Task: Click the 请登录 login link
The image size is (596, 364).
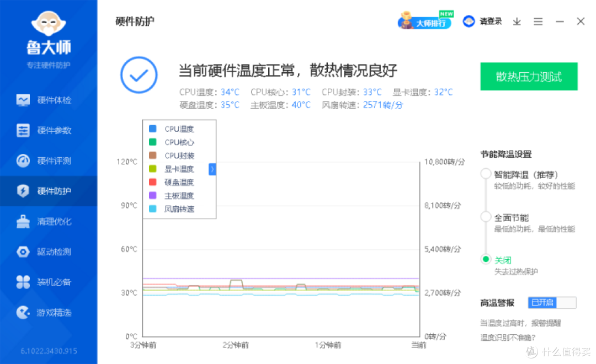Action: click(x=491, y=22)
